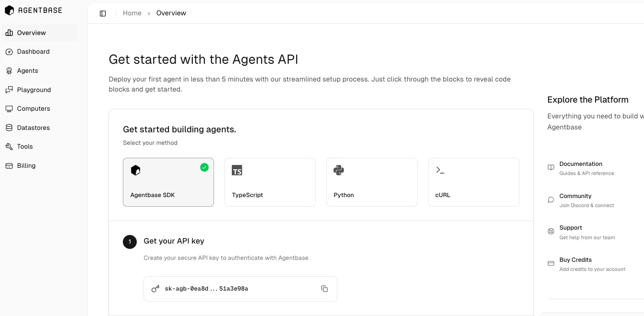The width and height of the screenshot is (644, 316).
Task: Click the AGENTBASE wordmark text
Action: pyautogui.click(x=40, y=10)
